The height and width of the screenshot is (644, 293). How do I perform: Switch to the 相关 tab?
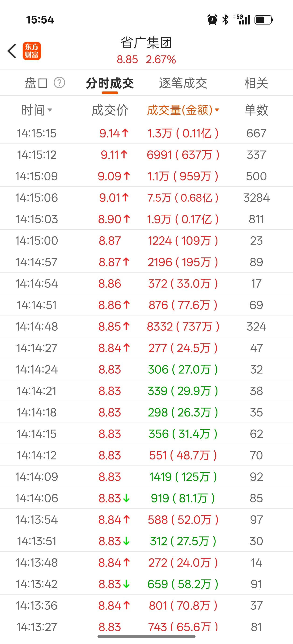[x=256, y=83]
